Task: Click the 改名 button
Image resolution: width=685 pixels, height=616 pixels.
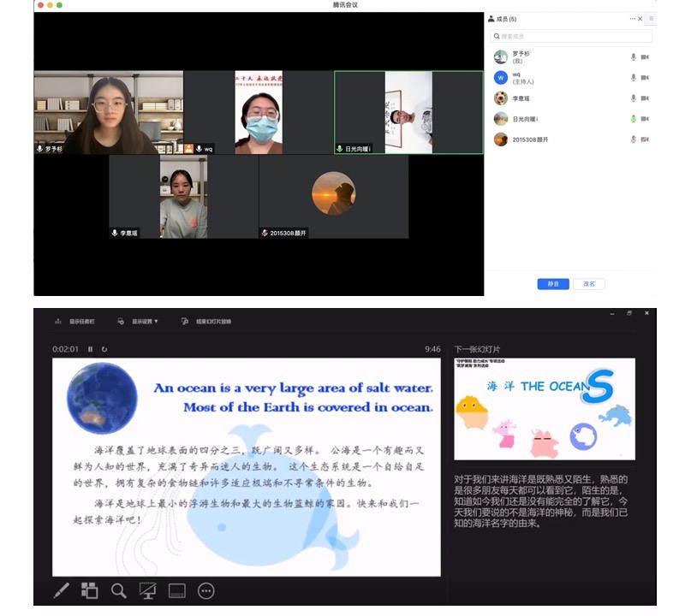Action: (x=589, y=284)
